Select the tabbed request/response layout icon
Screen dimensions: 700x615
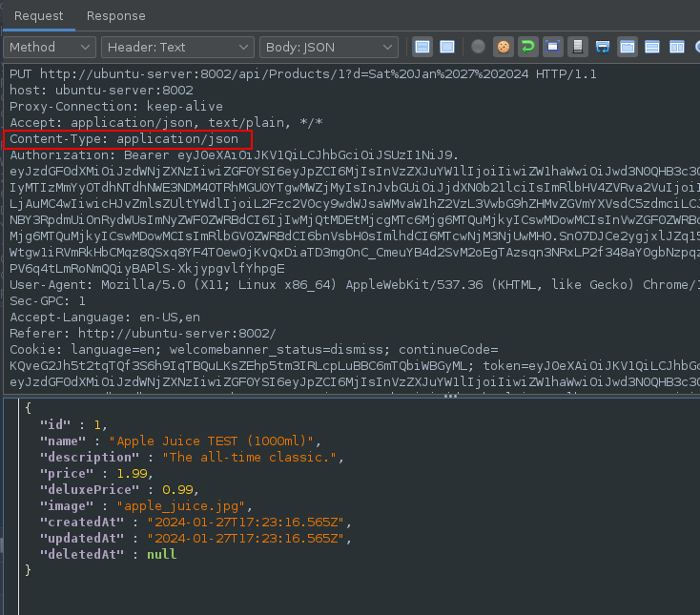pos(628,47)
